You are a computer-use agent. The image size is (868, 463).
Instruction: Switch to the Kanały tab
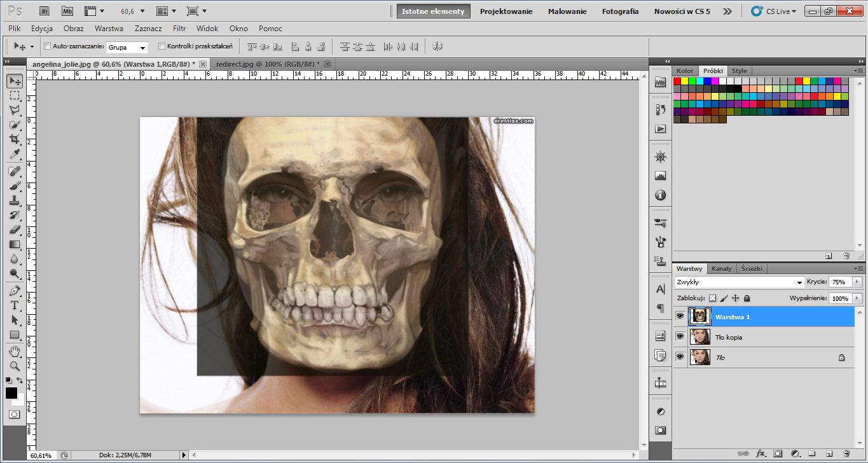(721, 268)
